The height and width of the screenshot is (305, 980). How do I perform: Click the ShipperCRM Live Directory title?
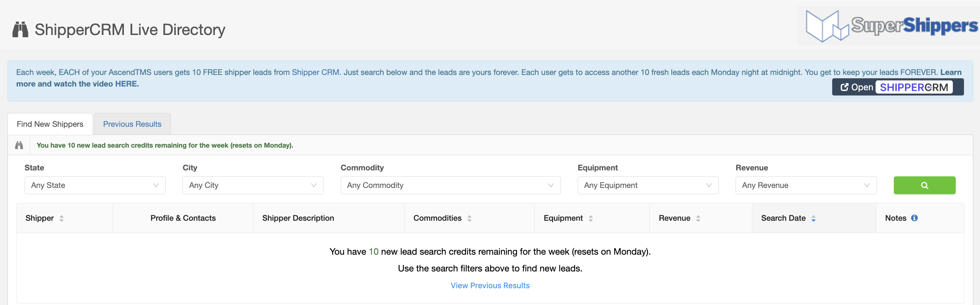click(x=130, y=30)
